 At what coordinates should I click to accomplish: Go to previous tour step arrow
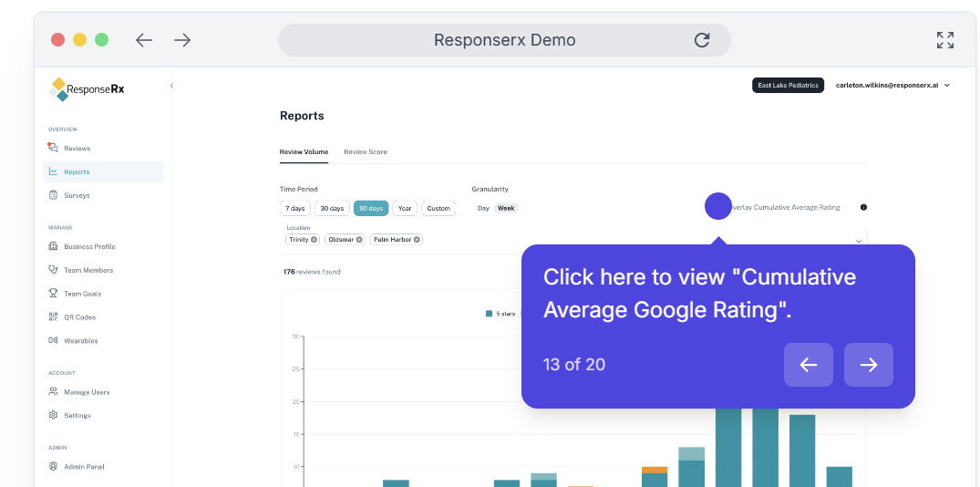pyautogui.click(x=808, y=365)
